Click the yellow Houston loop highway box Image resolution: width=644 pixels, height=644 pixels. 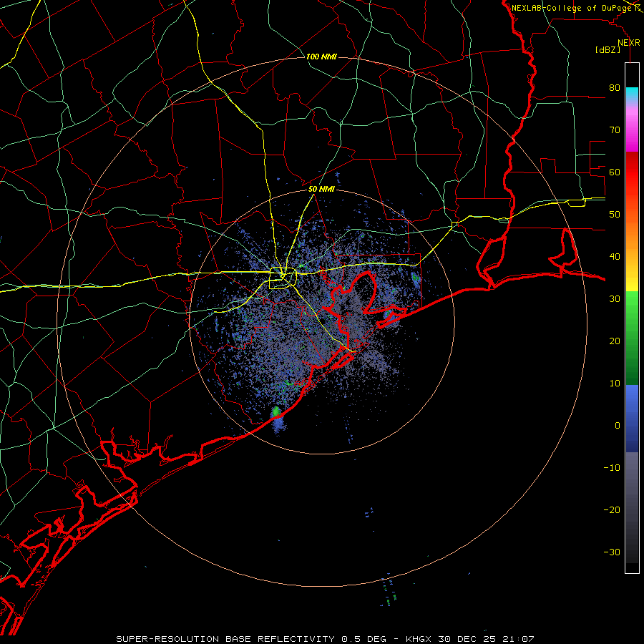click(x=283, y=278)
